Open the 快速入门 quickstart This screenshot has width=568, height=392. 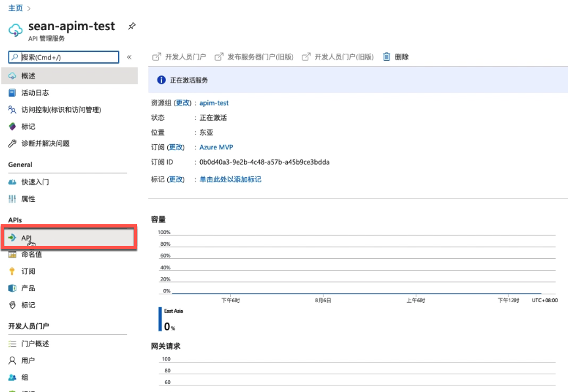click(36, 181)
